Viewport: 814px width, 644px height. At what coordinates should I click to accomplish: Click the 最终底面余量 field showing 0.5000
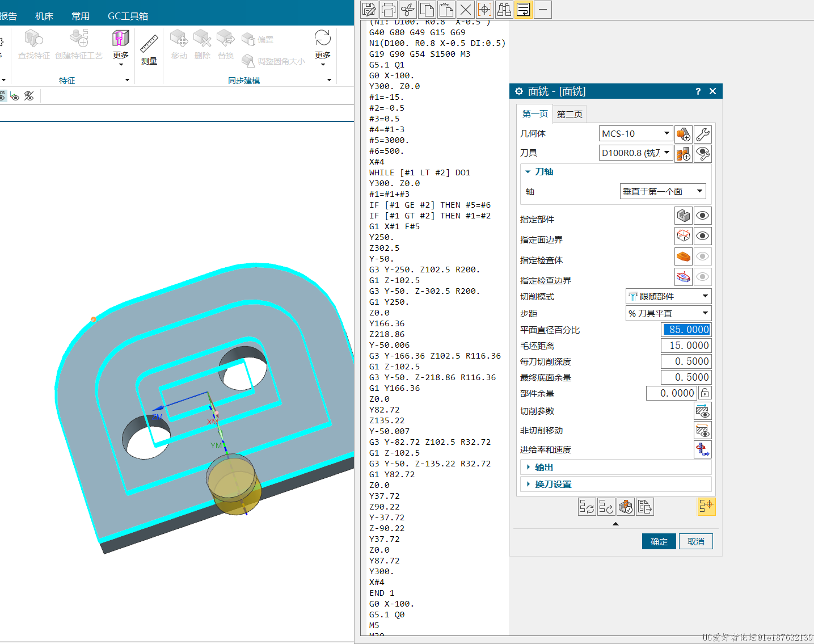click(x=686, y=377)
